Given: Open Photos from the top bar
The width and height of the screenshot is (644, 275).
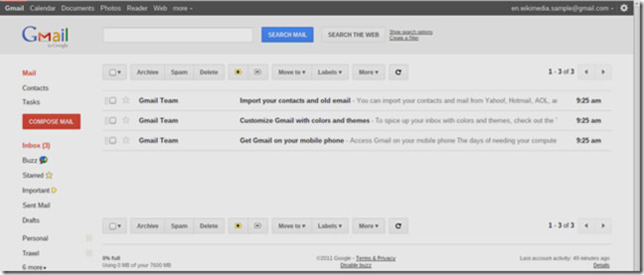Looking at the screenshot, I should tap(110, 8).
